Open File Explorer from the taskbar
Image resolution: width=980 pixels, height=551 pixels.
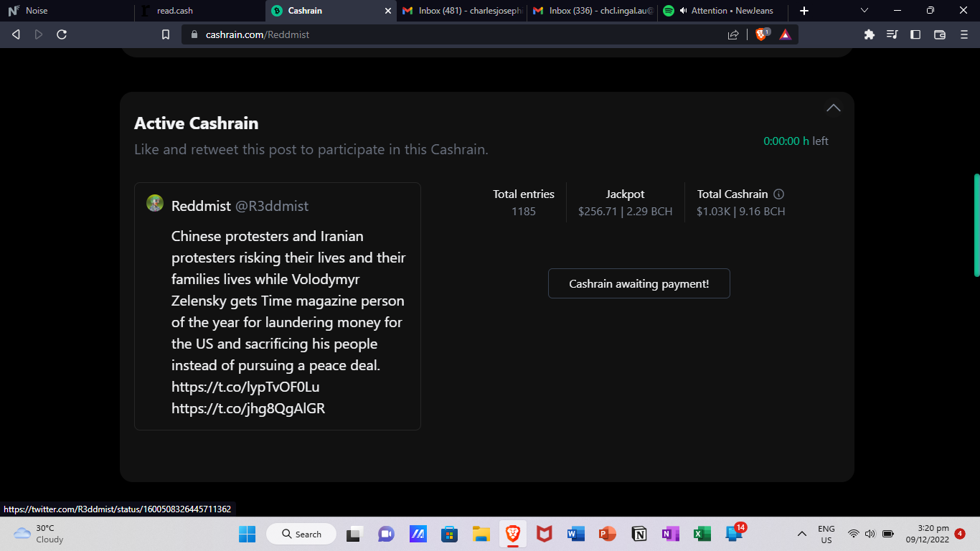pyautogui.click(x=481, y=534)
